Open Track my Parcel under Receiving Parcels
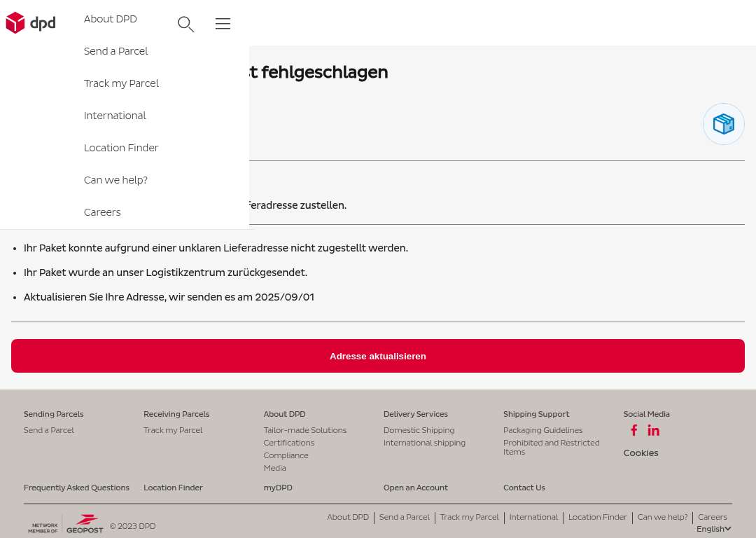 click(x=173, y=430)
